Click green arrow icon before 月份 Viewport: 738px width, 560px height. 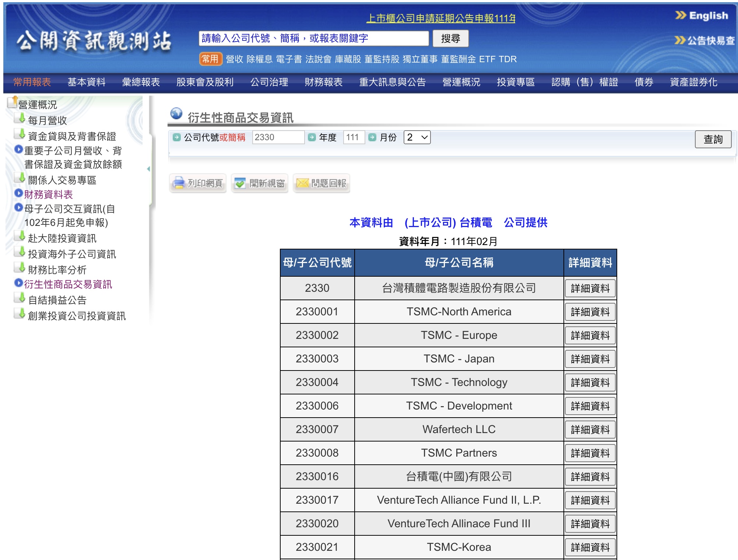tap(372, 137)
